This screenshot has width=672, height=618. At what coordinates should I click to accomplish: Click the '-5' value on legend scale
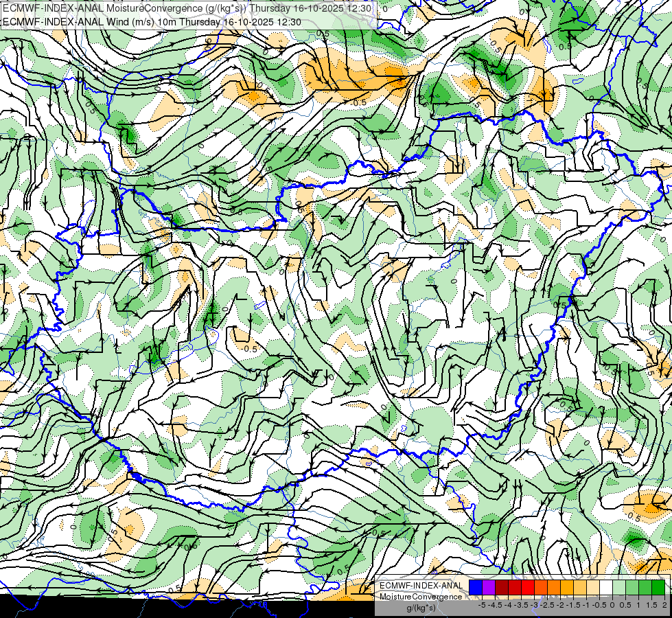click(482, 605)
